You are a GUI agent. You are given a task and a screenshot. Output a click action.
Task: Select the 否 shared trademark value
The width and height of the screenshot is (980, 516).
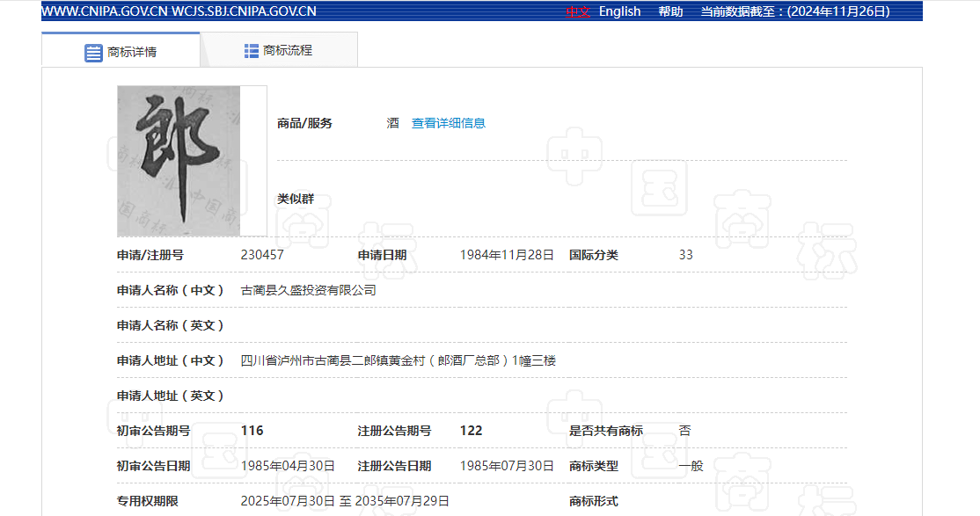point(685,431)
